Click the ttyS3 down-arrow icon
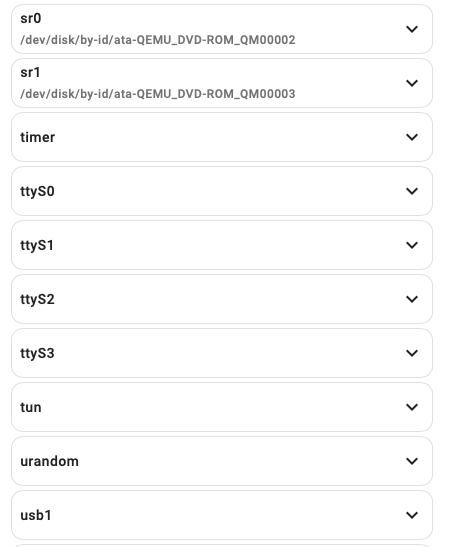Viewport: 451px width, 547px height. [x=412, y=353]
